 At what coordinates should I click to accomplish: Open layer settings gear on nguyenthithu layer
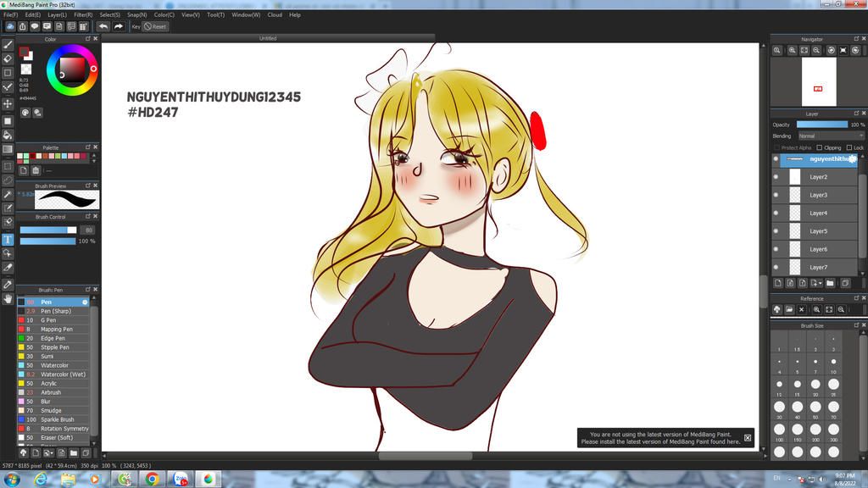pyautogui.click(x=853, y=159)
